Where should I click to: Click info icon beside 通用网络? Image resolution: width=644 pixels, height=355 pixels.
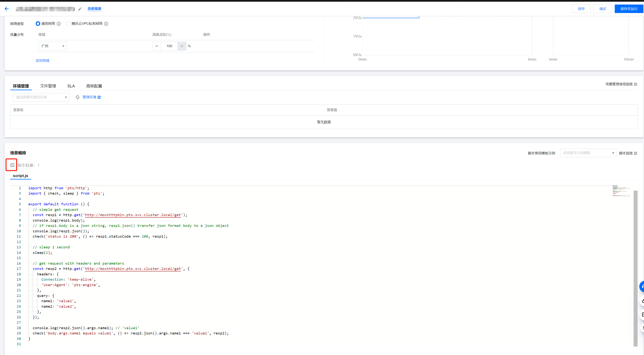coord(59,24)
